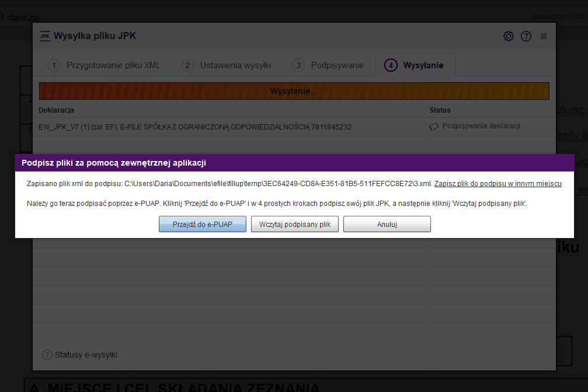
Task: Click the spinner icon beside Podpisywanie deklaracji
Action: 434,127
